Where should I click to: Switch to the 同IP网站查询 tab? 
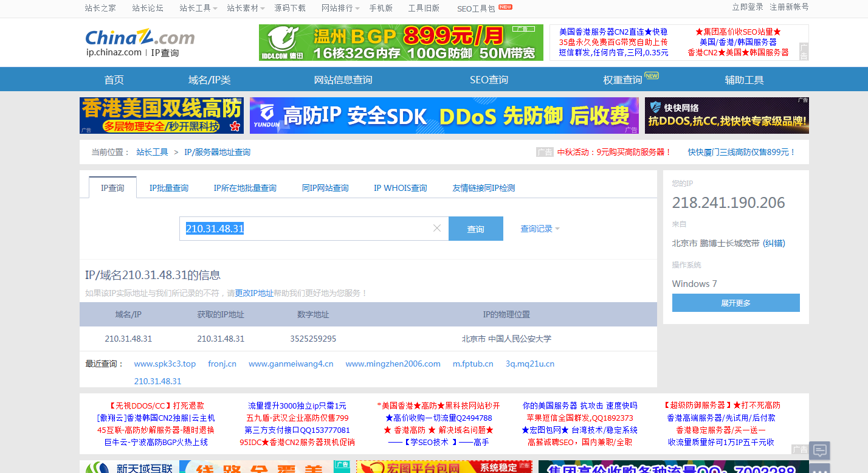click(x=325, y=188)
